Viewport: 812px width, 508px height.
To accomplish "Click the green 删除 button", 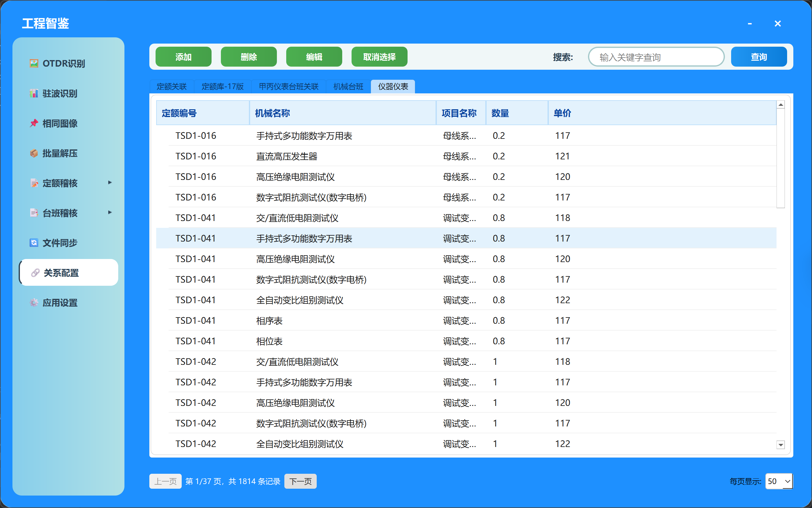I will pyautogui.click(x=249, y=57).
